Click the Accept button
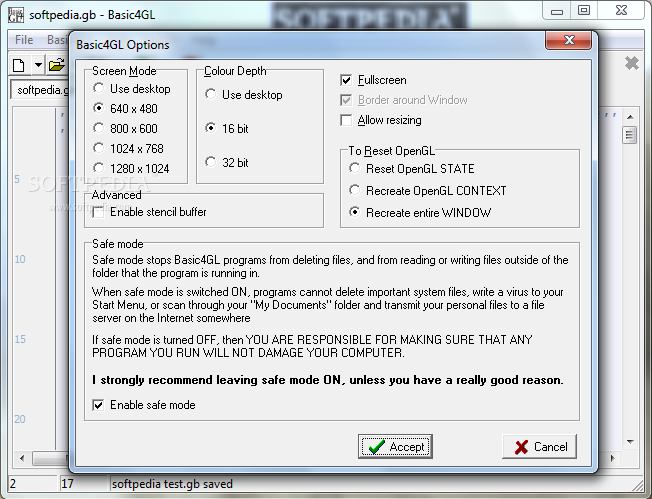Viewport: 652px width, 499px height. (395, 447)
